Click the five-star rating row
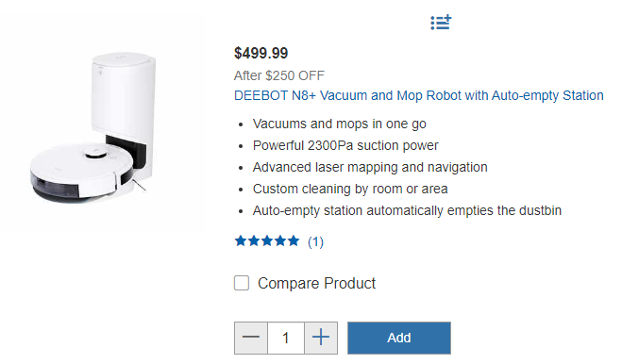 coord(278,241)
